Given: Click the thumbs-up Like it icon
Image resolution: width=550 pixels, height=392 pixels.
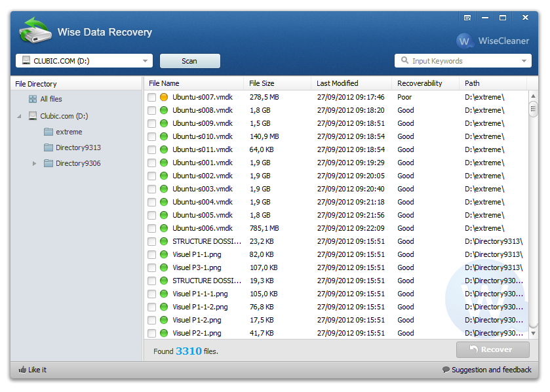Looking at the screenshot, I should (22, 370).
